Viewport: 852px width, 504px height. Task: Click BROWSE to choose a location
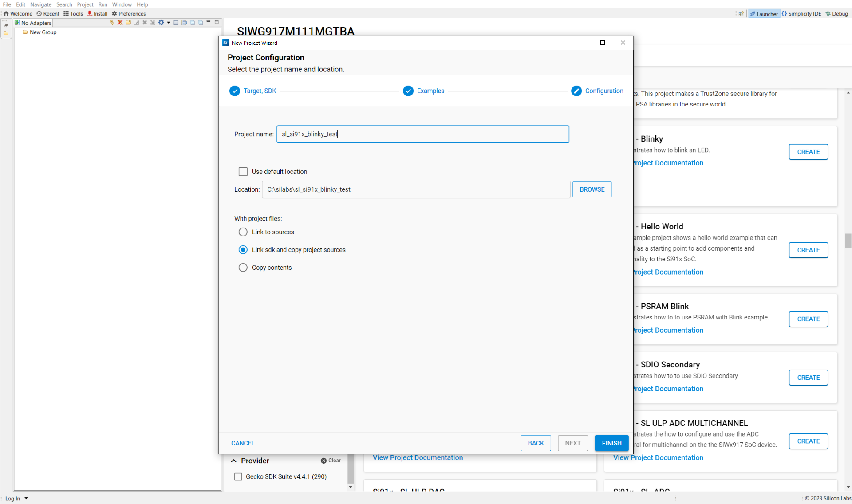[592, 189]
